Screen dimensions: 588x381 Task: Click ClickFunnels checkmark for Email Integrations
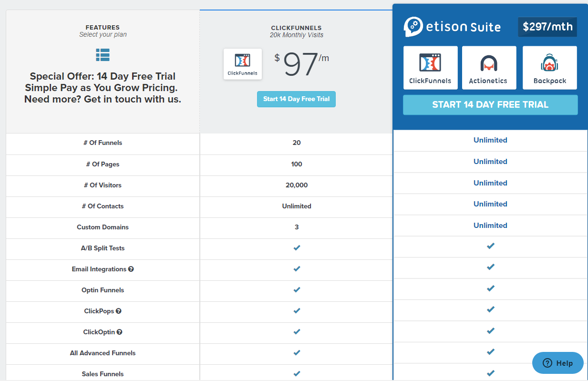pyautogui.click(x=297, y=269)
